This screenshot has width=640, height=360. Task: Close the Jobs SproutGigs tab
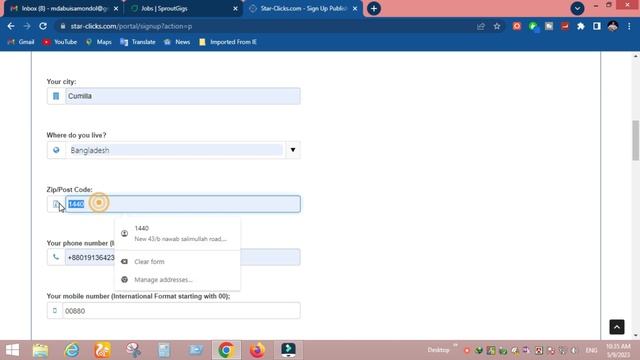tap(235, 8)
